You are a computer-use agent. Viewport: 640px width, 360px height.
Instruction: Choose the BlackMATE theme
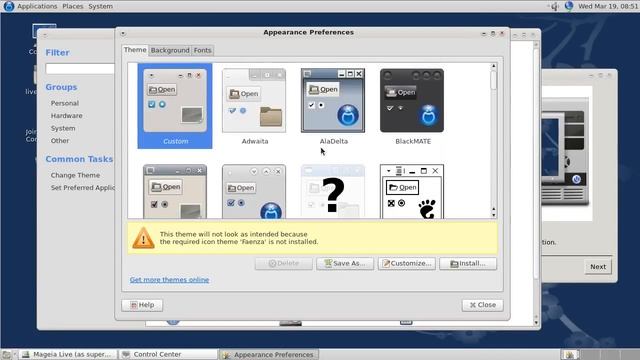412,106
